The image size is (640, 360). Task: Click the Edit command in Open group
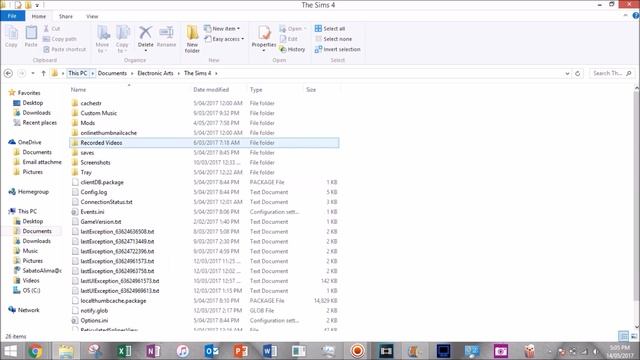[x=289, y=39]
